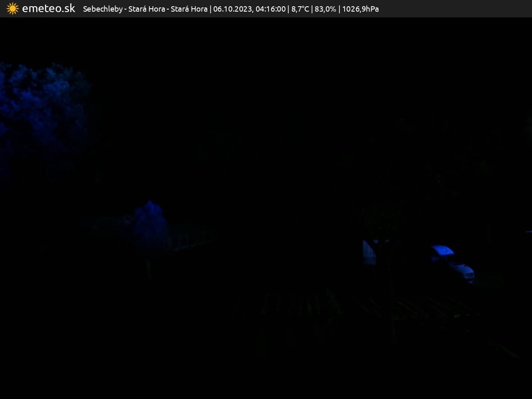Click the parked vehicle's bright blue roof

pyautogui.click(x=443, y=251)
